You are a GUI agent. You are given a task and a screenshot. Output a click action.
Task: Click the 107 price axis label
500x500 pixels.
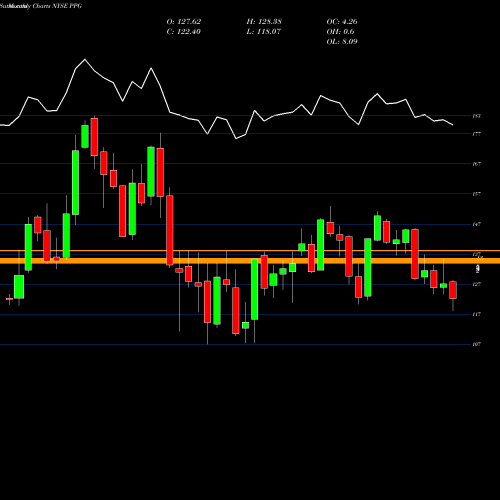477,344
